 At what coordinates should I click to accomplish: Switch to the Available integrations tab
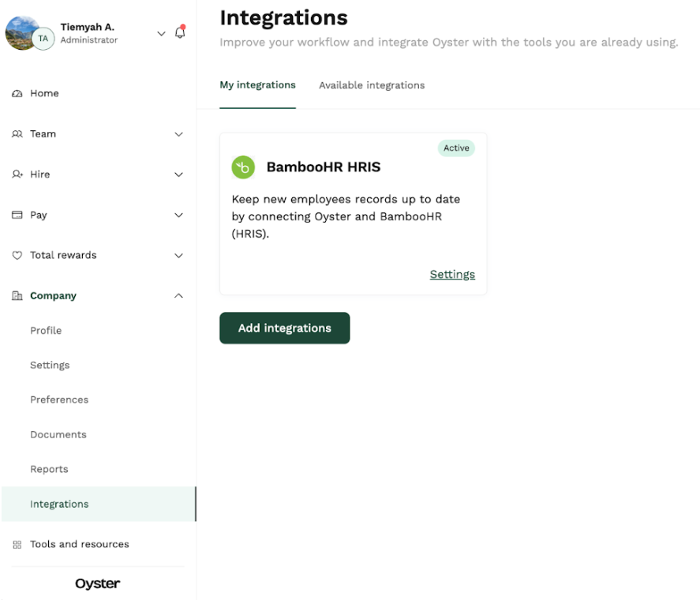(x=371, y=85)
